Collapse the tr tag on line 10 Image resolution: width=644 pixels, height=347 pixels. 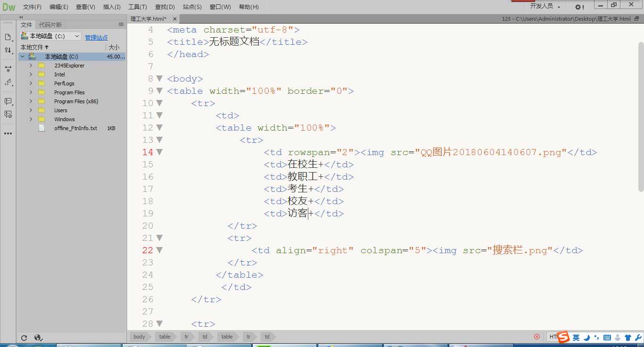point(159,103)
